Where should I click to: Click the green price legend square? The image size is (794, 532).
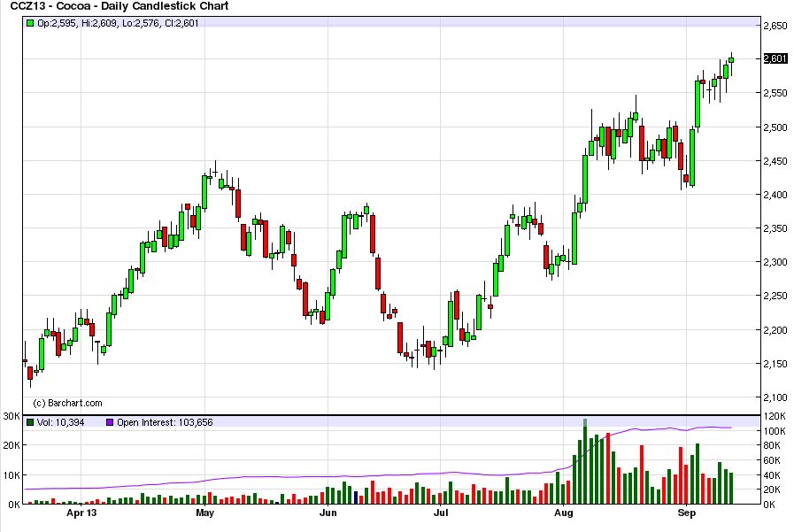click(30, 23)
